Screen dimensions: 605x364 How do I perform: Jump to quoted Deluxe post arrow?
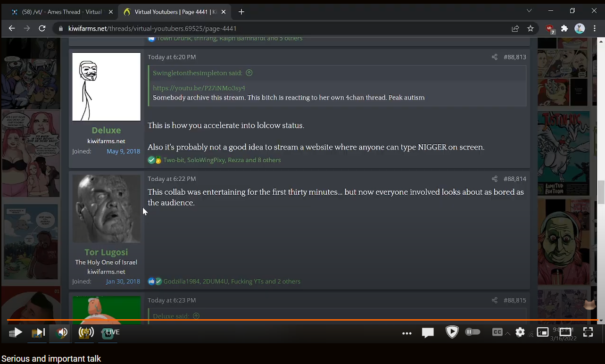(196, 316)
